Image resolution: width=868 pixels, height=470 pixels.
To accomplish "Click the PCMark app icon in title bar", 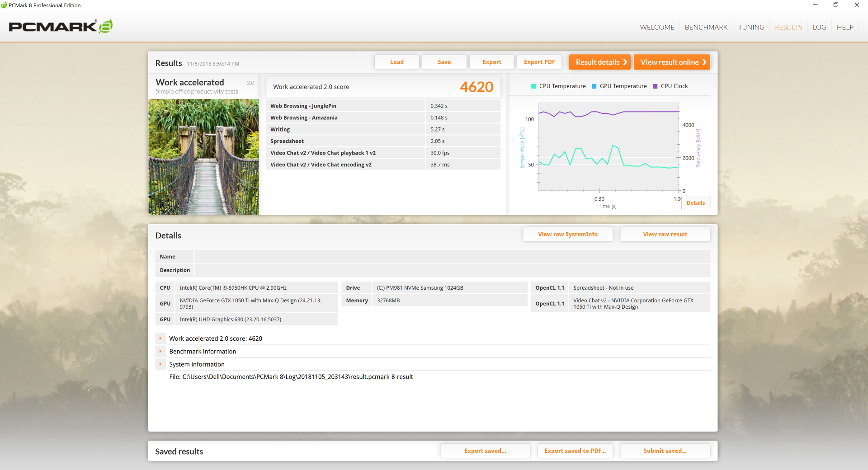I will click(4, 5).
